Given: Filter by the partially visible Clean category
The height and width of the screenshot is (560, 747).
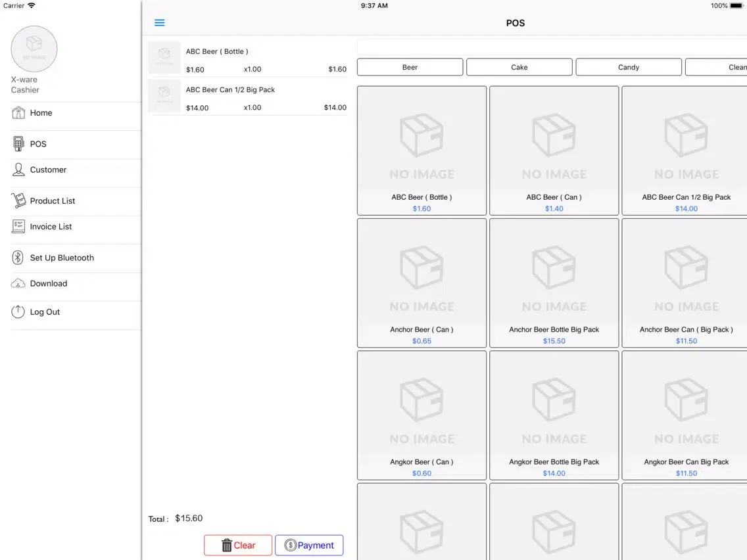Looking at the screenshot, I should pos(717,67).
